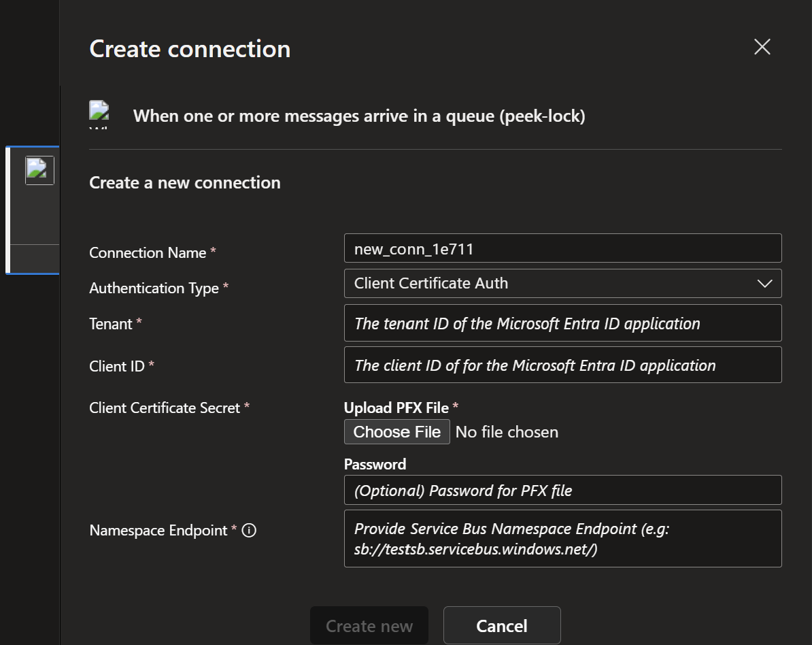Click the Namespace Endpoint text box
Viewport: 812px width, 645px height.
point(562,538)
